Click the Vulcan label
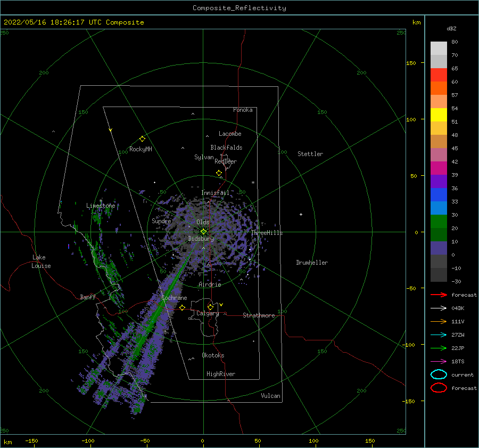The height and width of the screenshot is (448, 479). click(x=270, y=396)
